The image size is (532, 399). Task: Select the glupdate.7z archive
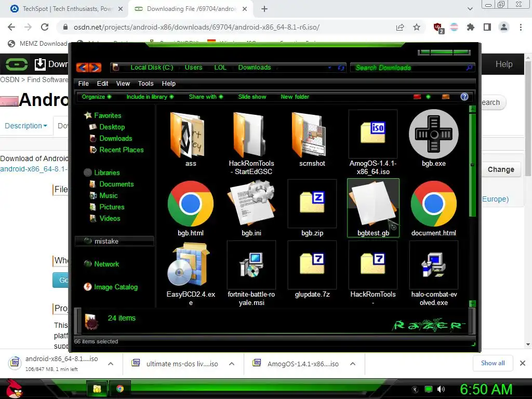(312, 264)
